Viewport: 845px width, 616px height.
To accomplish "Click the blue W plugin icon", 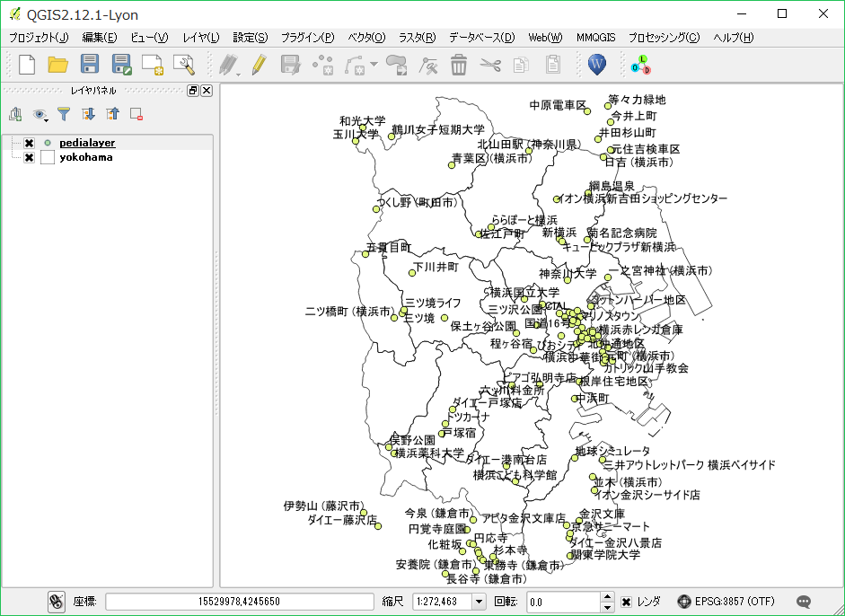I will [x=597, y=65].
